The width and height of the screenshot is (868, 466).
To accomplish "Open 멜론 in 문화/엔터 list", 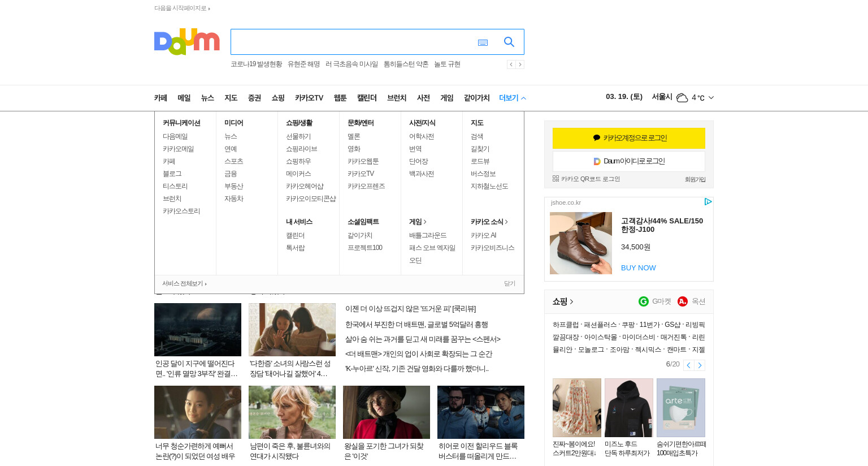I will [x=354, y=136].
